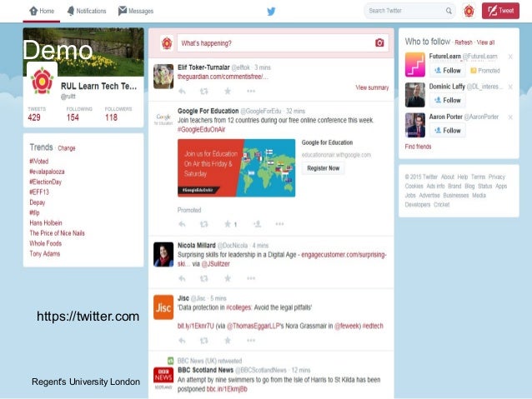Click the Twitter bird logo
Image resolution: width=532 pixels, height=399 pixels.
point(271,12)
